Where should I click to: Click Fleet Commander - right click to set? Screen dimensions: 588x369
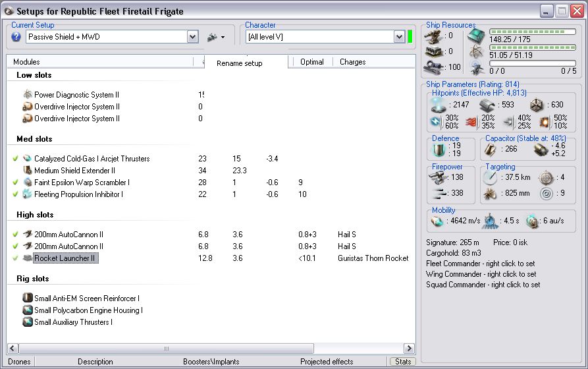tap(481, 264)
